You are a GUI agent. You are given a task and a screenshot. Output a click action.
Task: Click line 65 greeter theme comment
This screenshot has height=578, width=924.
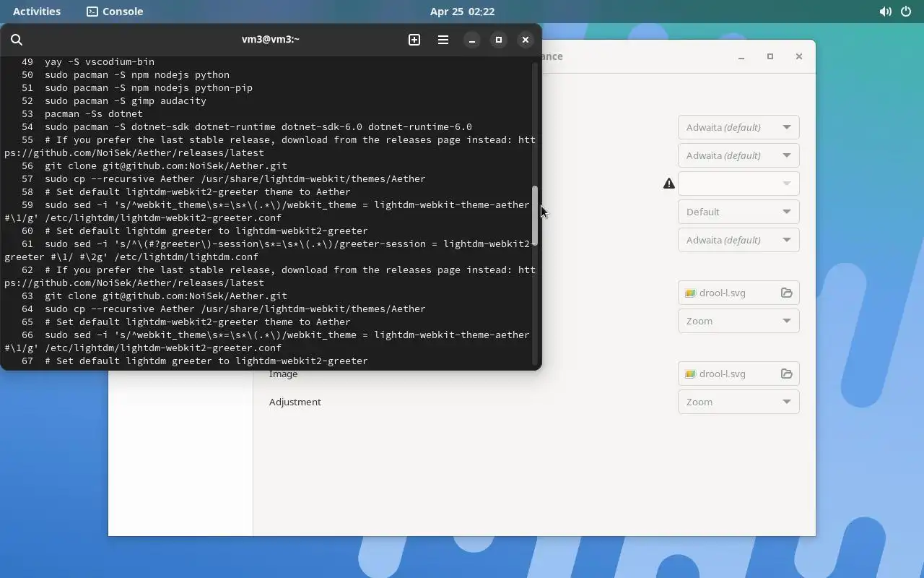point(198,322)
